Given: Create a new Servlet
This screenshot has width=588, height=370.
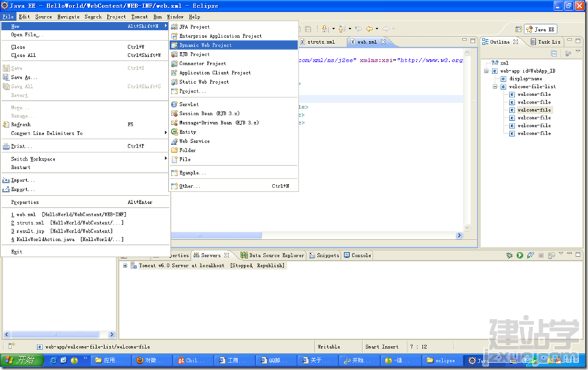Looking at the screenshot, I should point(234,104).
